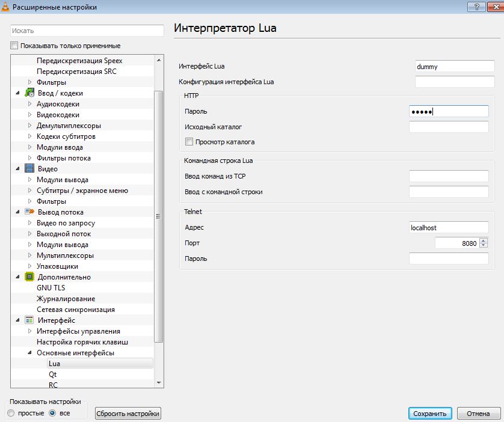Collapse the Интерфейс section

pyautogui.click(x=17, y=320)
